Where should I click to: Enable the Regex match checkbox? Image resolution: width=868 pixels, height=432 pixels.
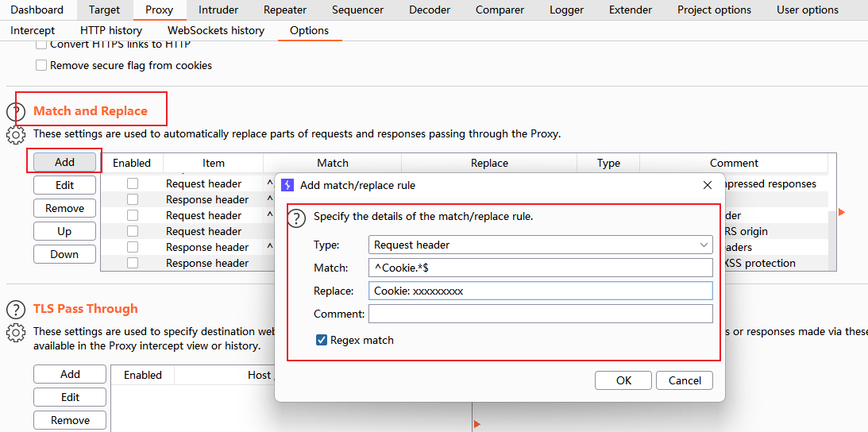point(322,340)
